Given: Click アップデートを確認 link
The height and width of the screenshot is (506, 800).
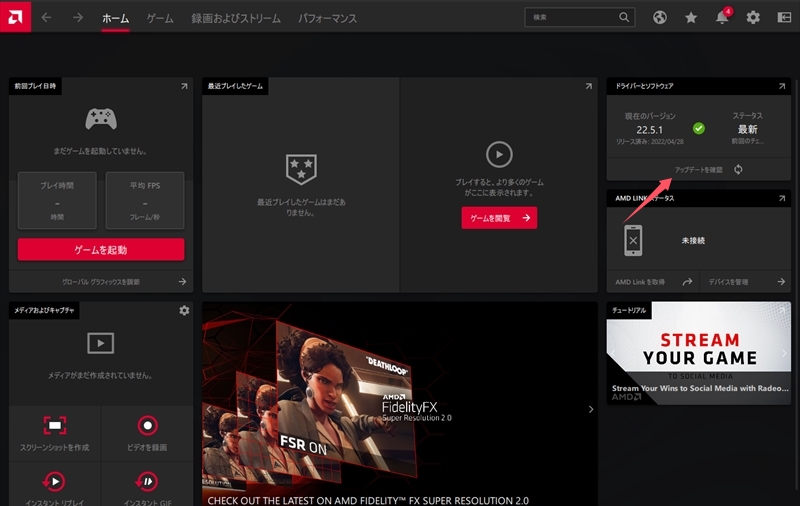Looking at the screenshot, I should (x=698, y=170).
